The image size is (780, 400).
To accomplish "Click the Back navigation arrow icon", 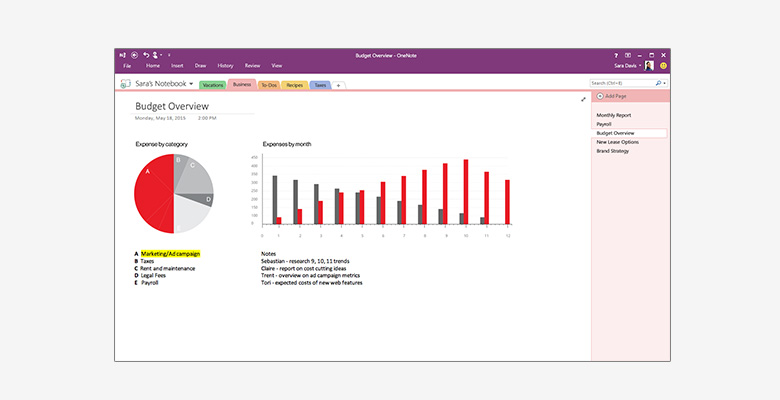I will pyautogui.click(x=134, y=54).
